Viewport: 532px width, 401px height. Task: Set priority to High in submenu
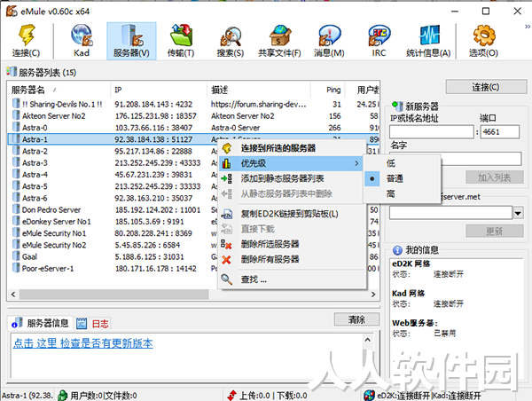click(403, 193)
